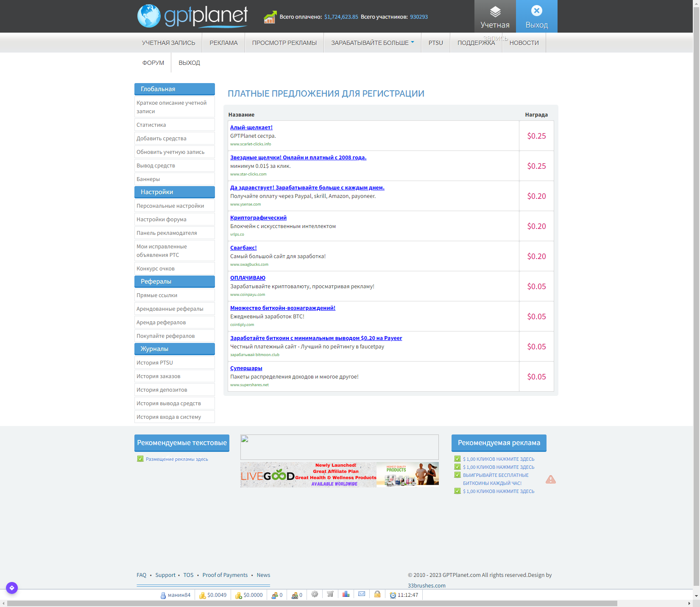Open Криптографический offer link
This screenshot has width=700, height=607.
click(x=258, y=217)
